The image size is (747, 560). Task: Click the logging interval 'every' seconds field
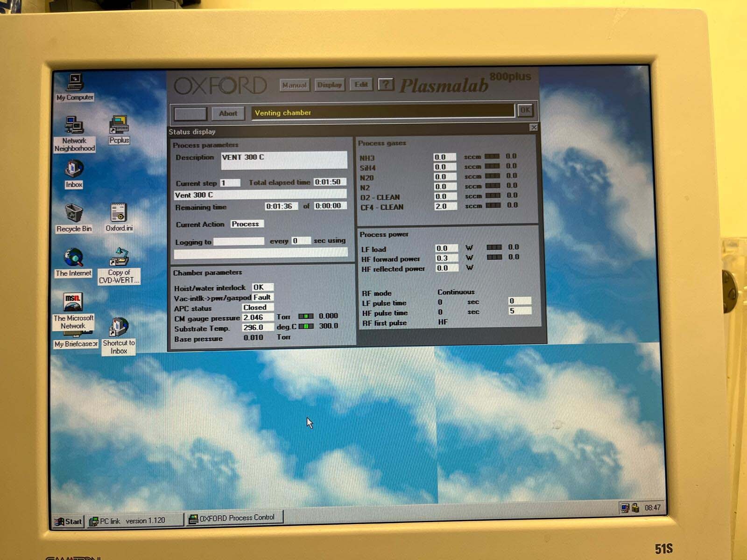[x=301, y=241]
